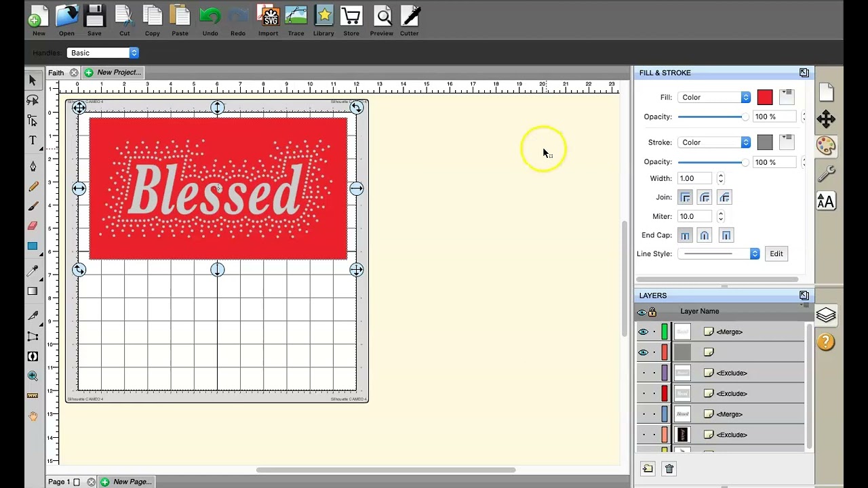The width and height of the screenshot is (868, 488).
Task: Select the Eraser tool
Action: pyautogui.click(x=33, y=226)
